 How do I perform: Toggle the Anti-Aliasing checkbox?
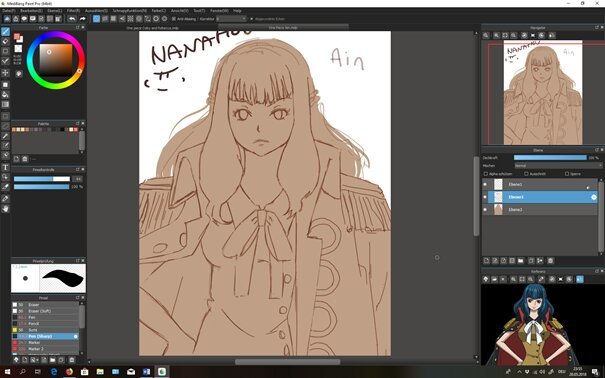[x=174, y=19]
